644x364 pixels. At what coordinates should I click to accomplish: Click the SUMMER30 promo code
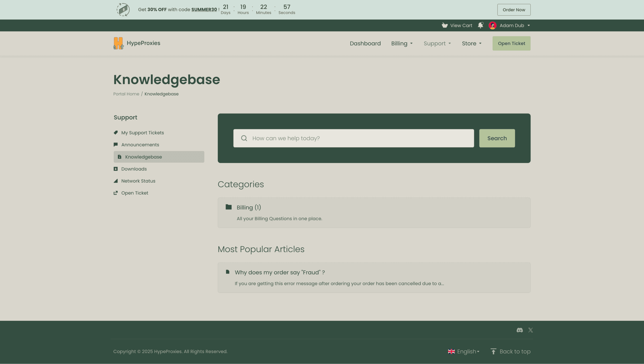pyautogui.click(x=204, y=10)
